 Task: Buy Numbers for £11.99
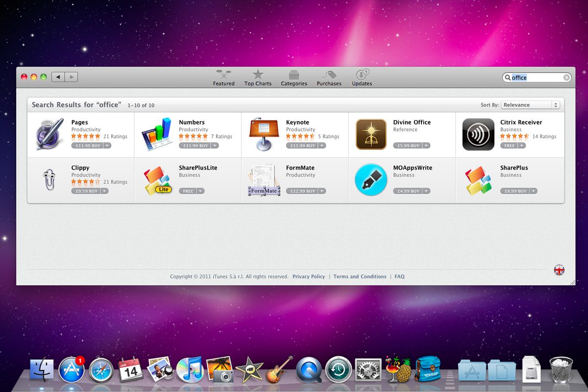[194, 146]
